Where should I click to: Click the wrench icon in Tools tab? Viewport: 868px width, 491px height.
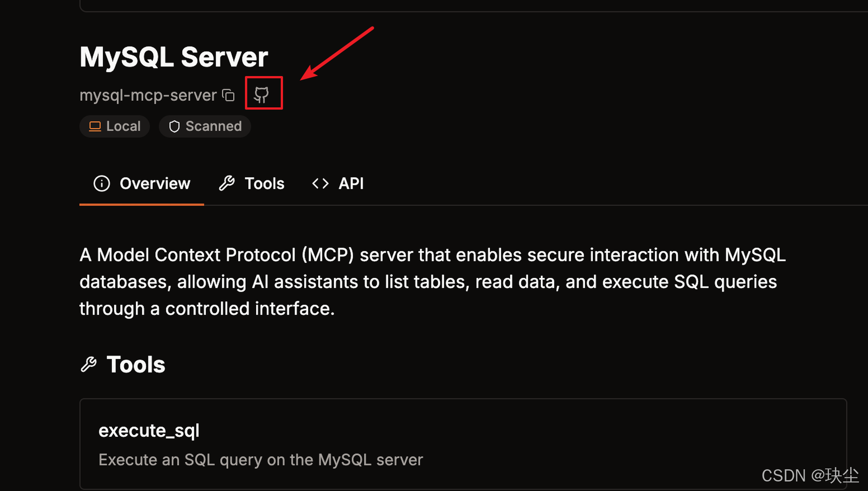tap(227, 184)
